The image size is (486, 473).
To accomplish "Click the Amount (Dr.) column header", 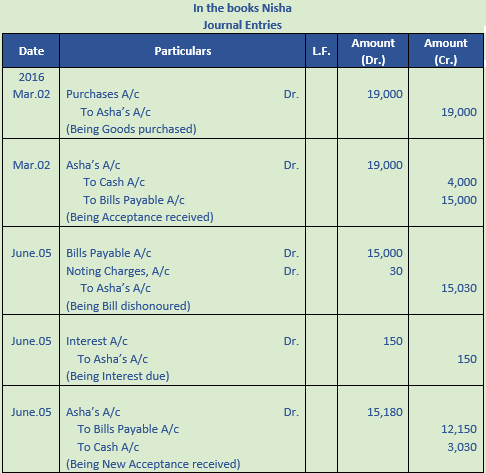I will click(x=373, y=51).
